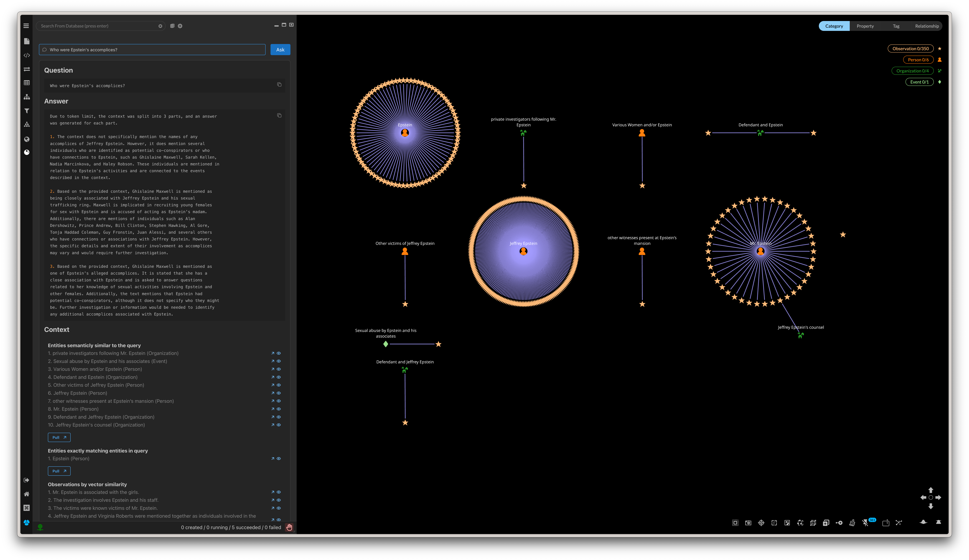Go to home via the sidebar house icon

tap(27, 494)
